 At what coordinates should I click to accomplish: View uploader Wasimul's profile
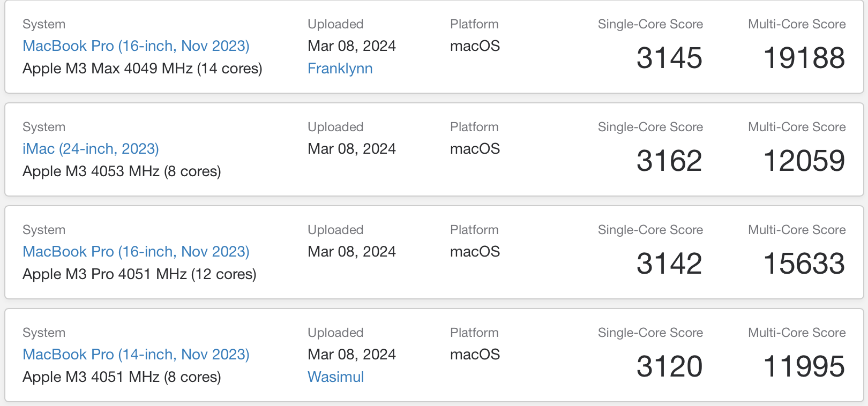click(x=336, y=377)
